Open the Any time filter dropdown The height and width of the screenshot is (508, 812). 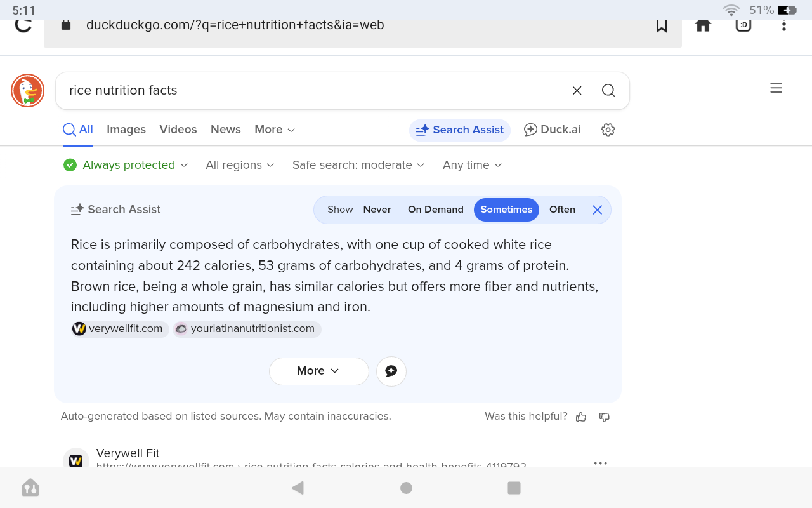[x=473, y=165]
